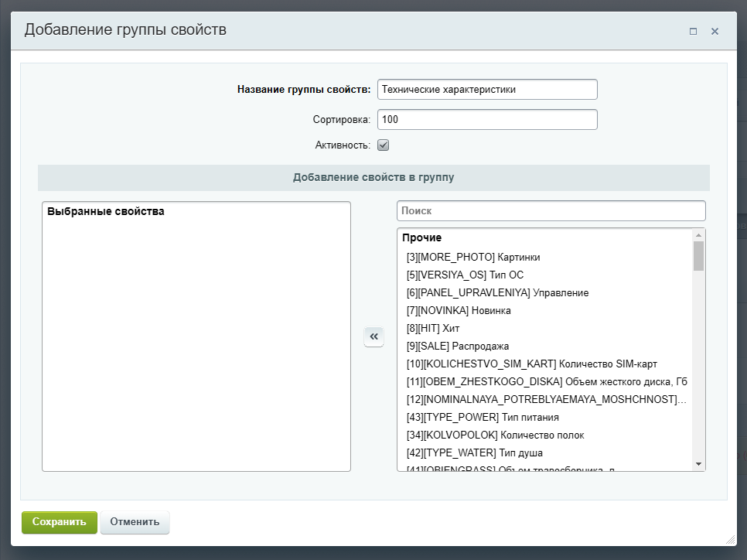
Task: Click the properties list scrollbar thumb
Action: (x=698, y=256)
